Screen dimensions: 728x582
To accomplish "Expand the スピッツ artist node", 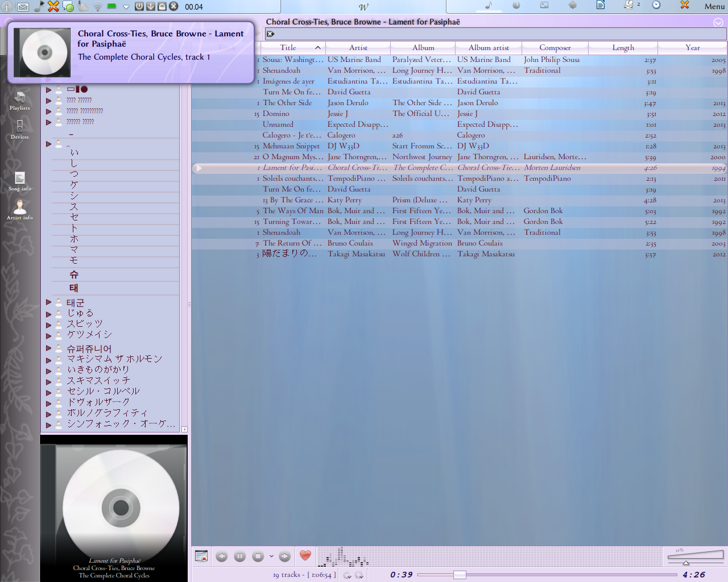I will click(x=49, y=325).
